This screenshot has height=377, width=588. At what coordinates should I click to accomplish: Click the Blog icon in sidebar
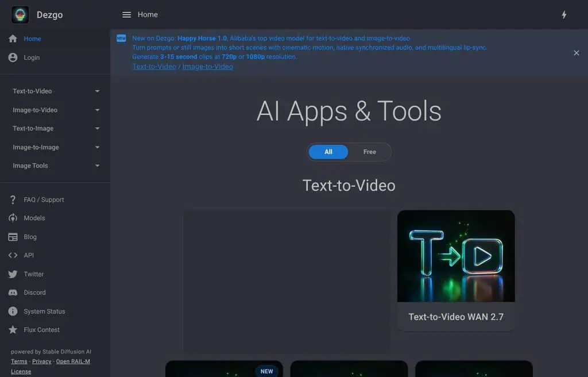click(x=13, y=237)
